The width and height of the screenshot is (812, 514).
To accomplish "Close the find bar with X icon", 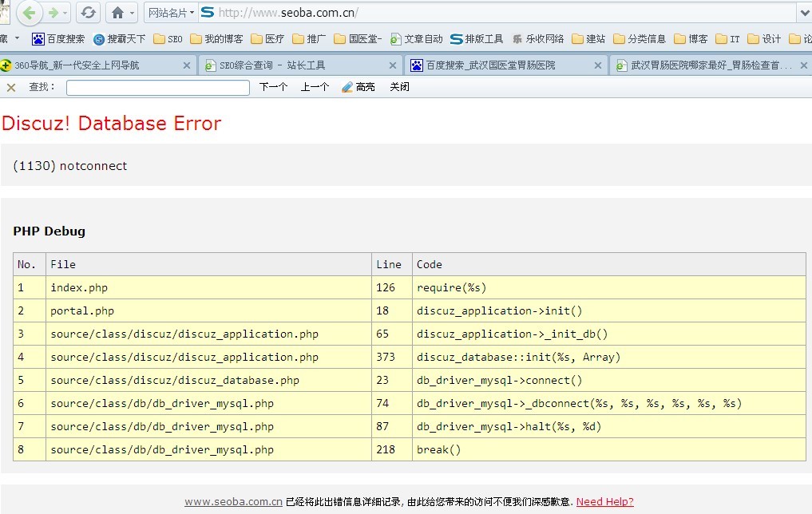I will pyautogui.click(x=11, y=88).
